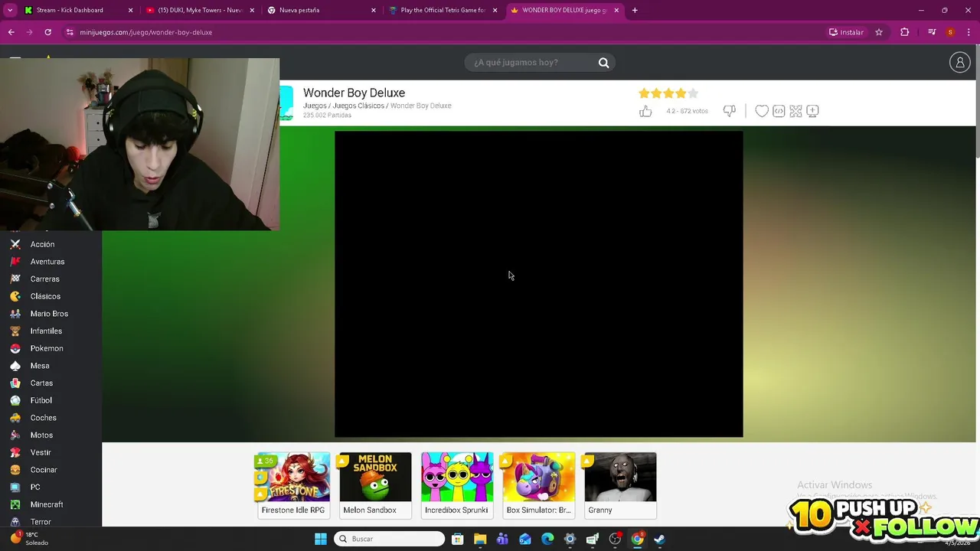Image resolution: width=980 pixels, height=551 pixels.
Task: Open File Explorer from the taskbar
Action: tap(480, 539)
